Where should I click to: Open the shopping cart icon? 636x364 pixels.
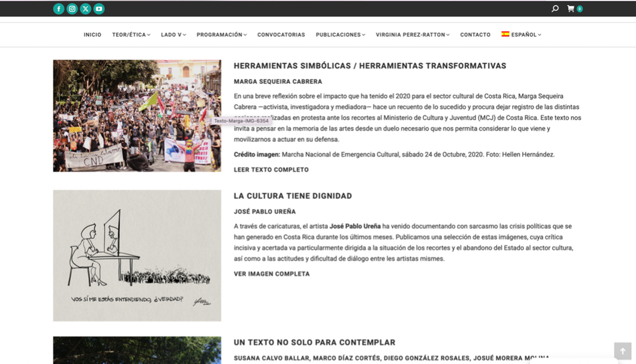(x=571, y=9)
